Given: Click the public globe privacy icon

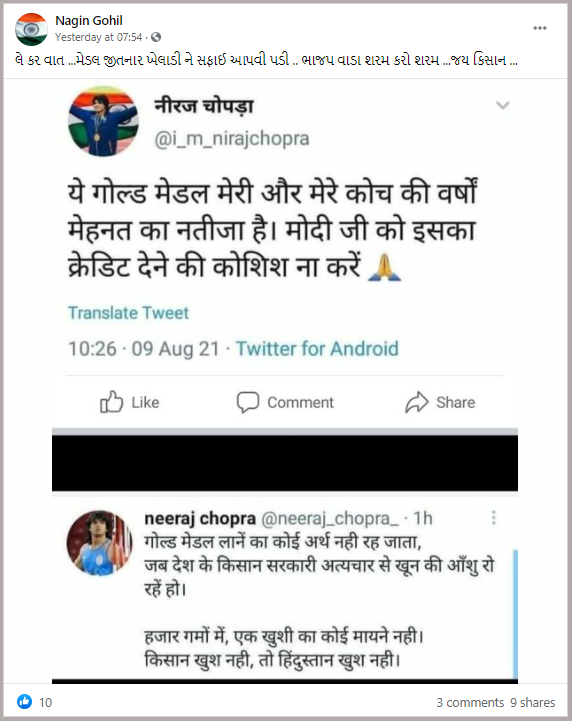Looking at the screenshot, I should (156, 37).
